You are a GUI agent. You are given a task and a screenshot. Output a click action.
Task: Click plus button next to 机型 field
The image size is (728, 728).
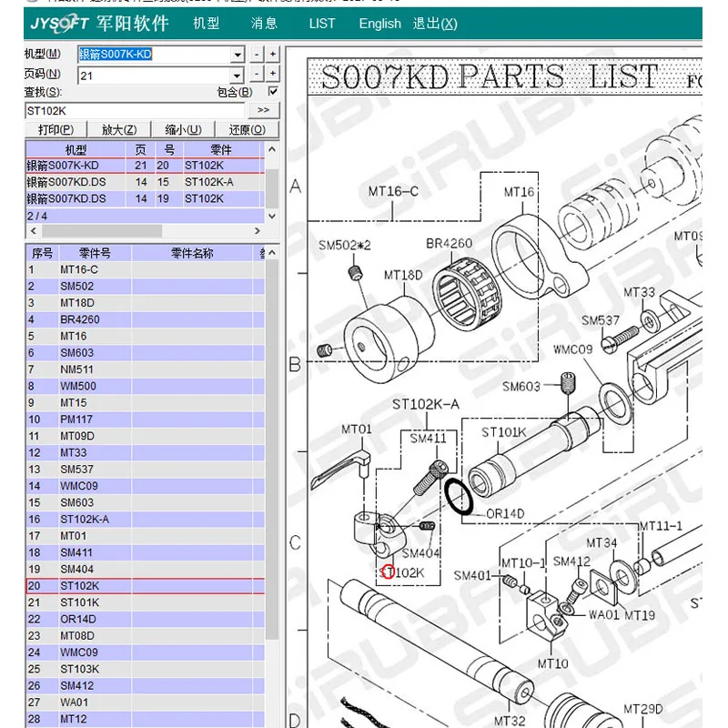(x=272, y=55)
